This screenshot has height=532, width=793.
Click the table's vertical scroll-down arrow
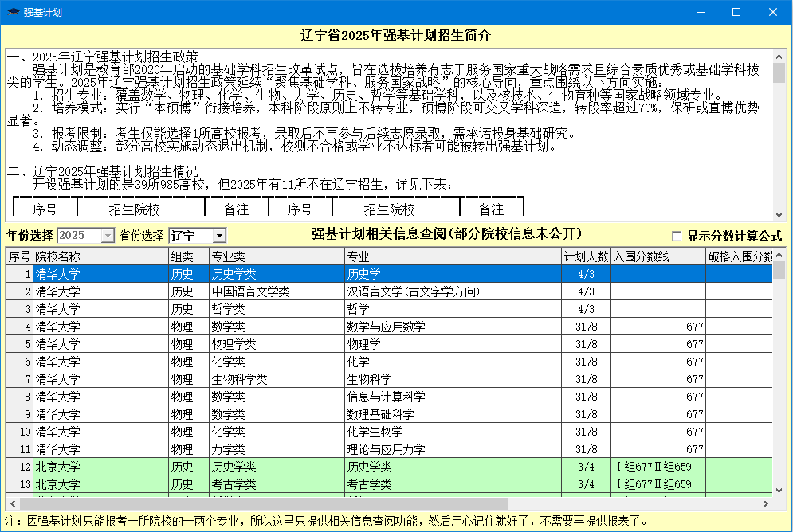(x=779, y=489)
